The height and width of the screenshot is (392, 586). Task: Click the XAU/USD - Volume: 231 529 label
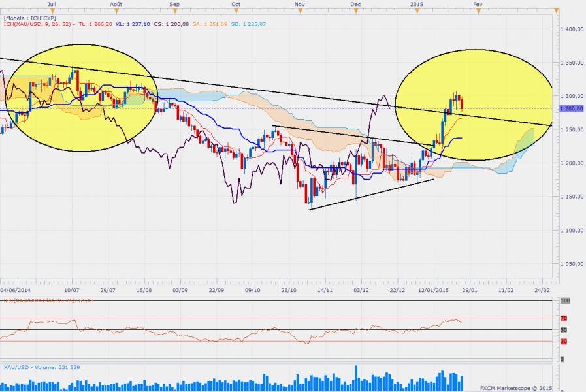coord(42,367)
